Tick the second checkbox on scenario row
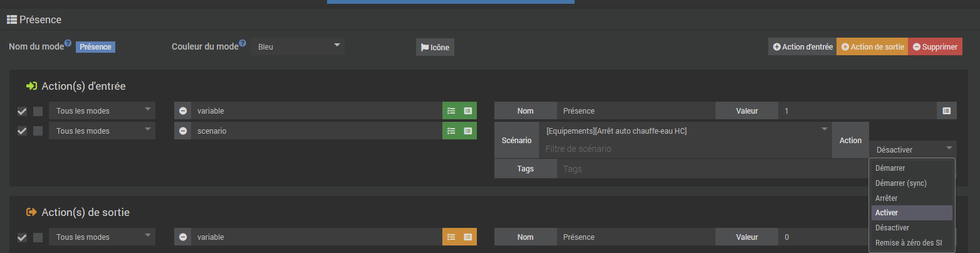 click(x=38, y=131)
